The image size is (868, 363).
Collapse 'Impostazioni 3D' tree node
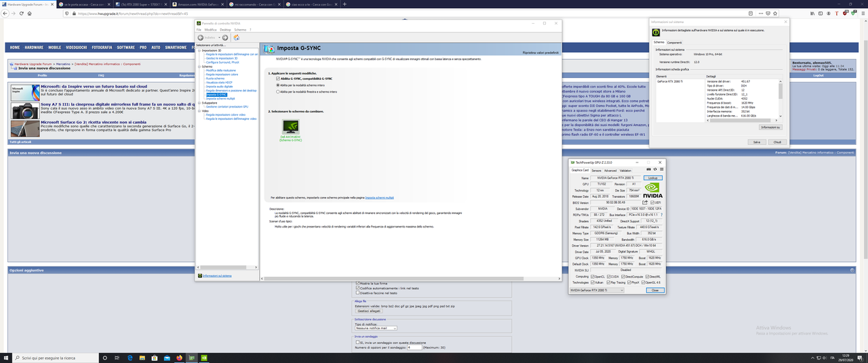[199, 50]
